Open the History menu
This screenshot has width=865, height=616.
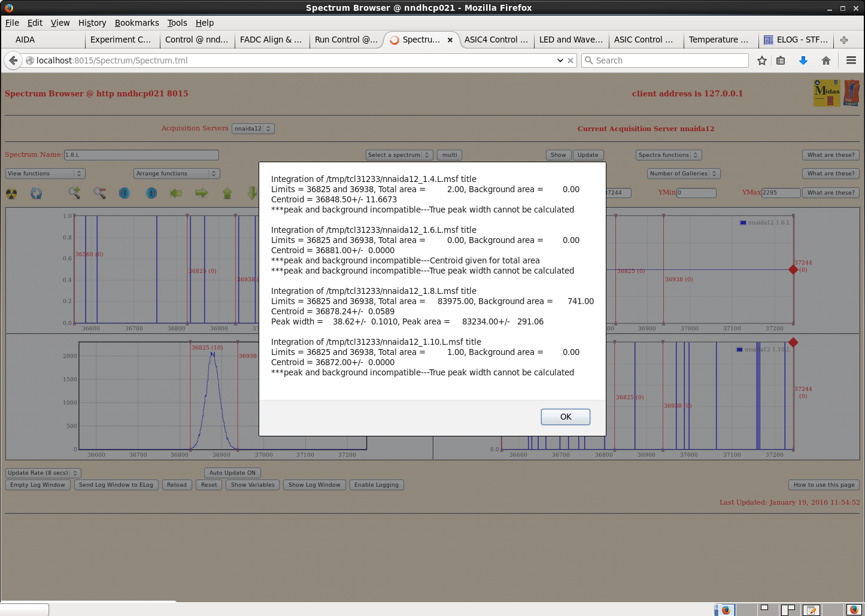(92, 23)
